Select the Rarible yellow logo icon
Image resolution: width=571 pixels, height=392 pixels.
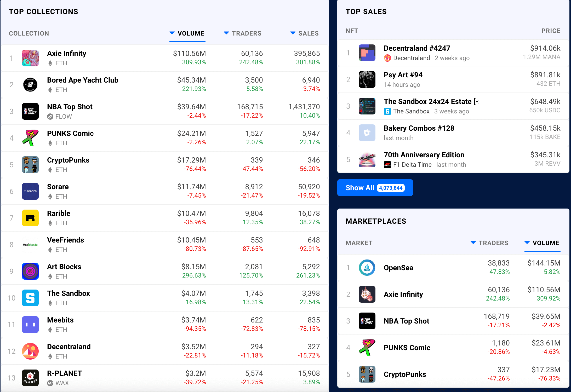point(30,218)
